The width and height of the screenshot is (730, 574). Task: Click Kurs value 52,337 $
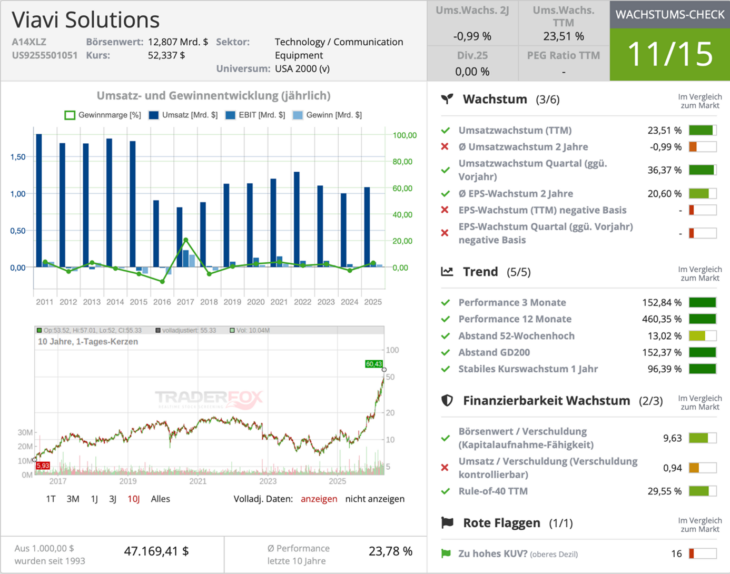[x=166, y=55]
